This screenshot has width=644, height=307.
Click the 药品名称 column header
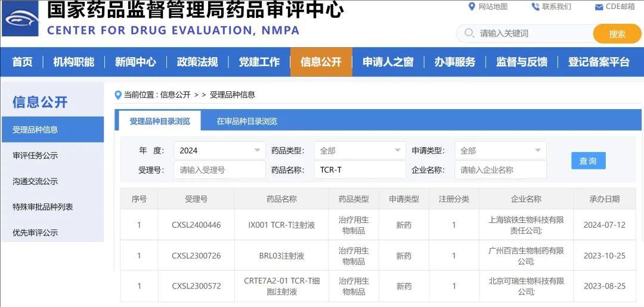(x=281, y=200)
